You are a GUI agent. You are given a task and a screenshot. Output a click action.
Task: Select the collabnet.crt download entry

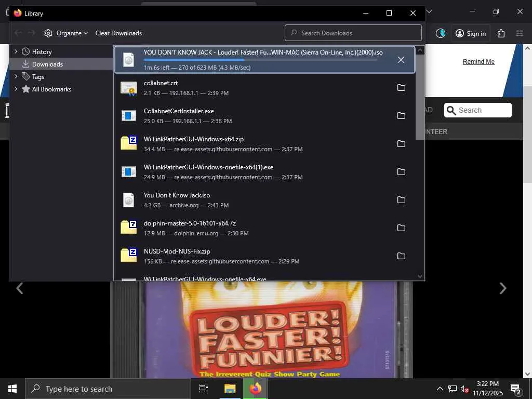264,88
